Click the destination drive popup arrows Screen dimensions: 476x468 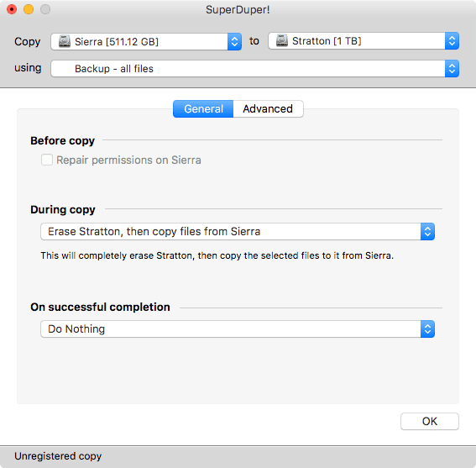click(452, 40)
